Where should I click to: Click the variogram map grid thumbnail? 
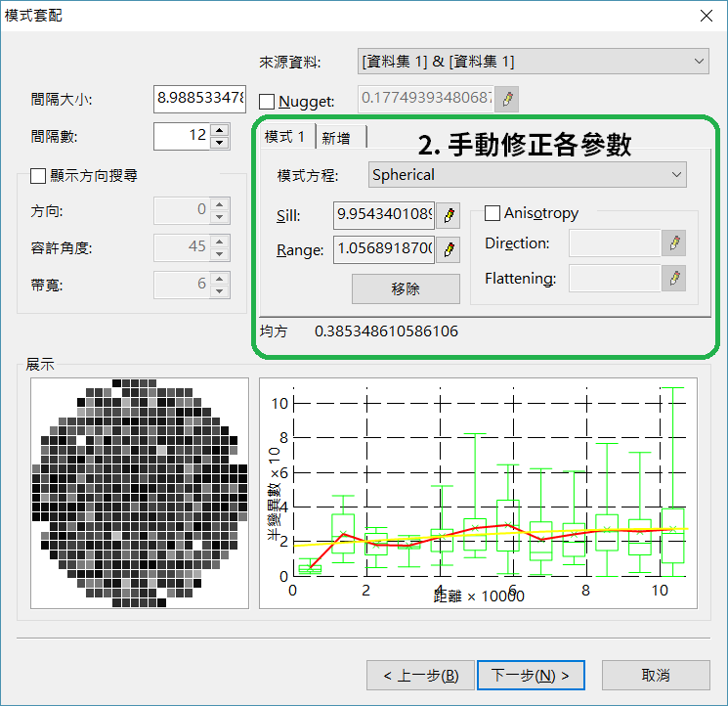140,493
